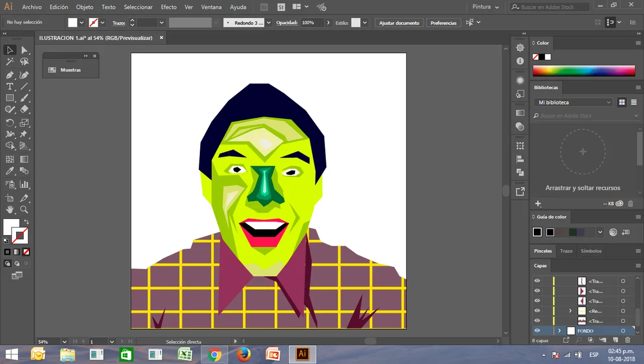This screenshot has height=364, width=644.
Task: Toggle eye of topmost <Tra... layer row
Action: click(537, 281)
